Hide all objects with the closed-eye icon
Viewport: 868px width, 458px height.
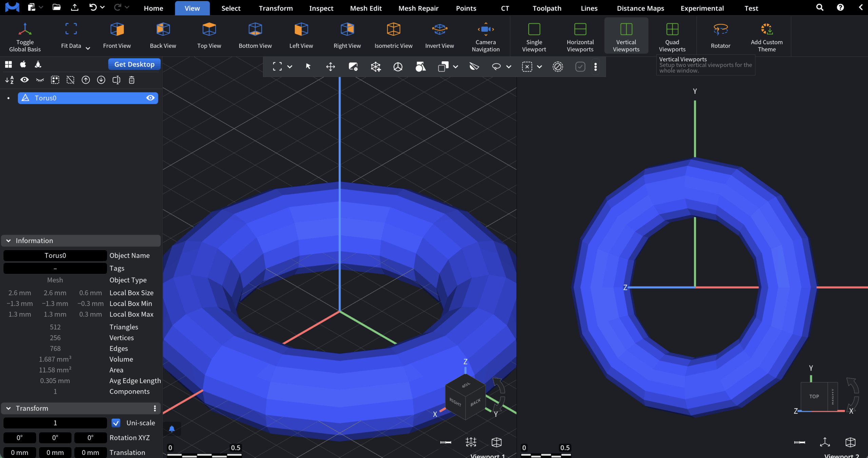click(x=40, y=80)
